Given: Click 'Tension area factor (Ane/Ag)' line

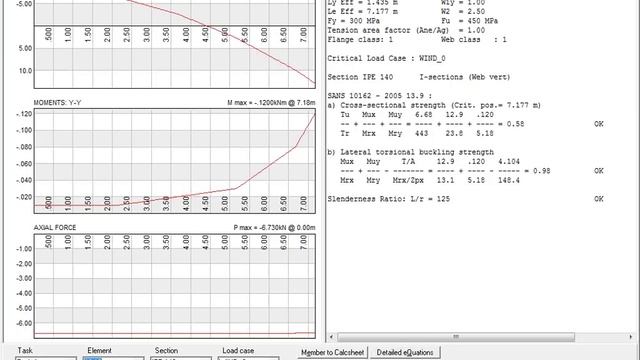Looking at the screenshot, I should [x=406, y=30].
